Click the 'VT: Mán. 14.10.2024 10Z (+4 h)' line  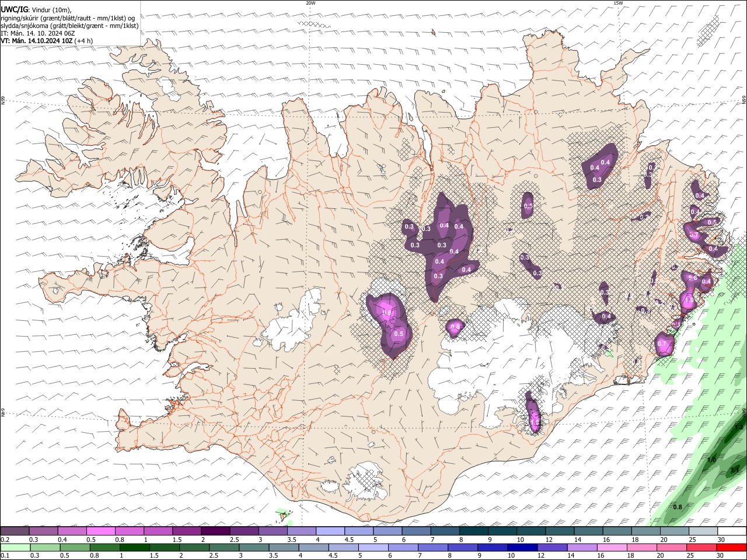47,41
